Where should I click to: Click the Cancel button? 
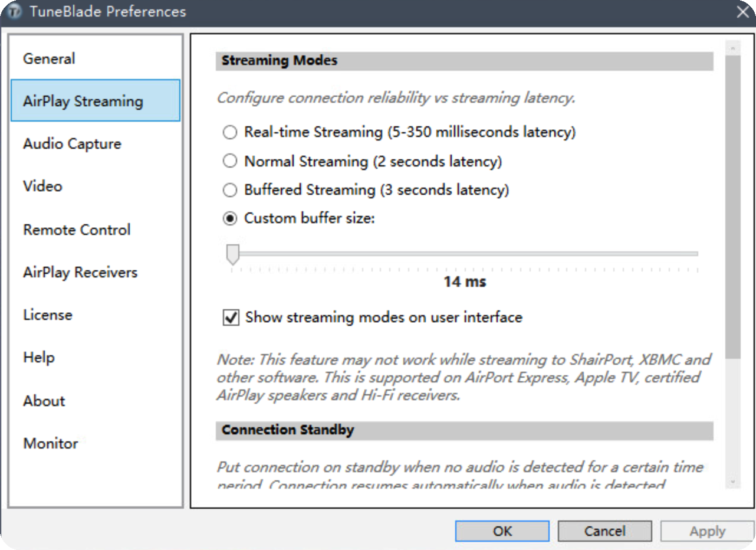click(x=604, y=531)
